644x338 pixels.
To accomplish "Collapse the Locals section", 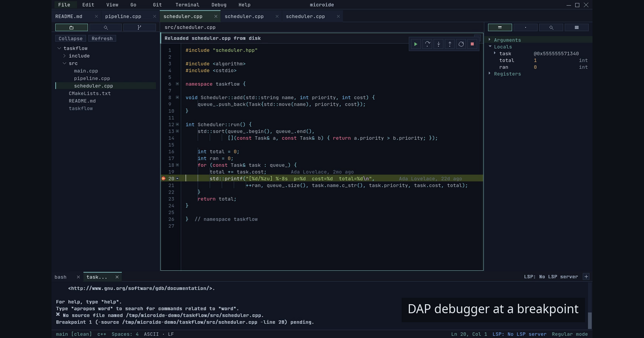I will click(x=489, y=47).
